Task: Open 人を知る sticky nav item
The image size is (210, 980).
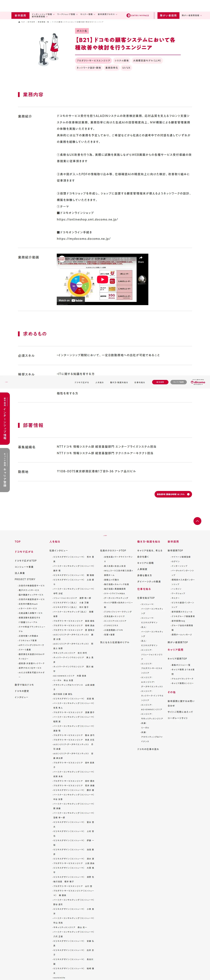Action: [x=99, y=382]
